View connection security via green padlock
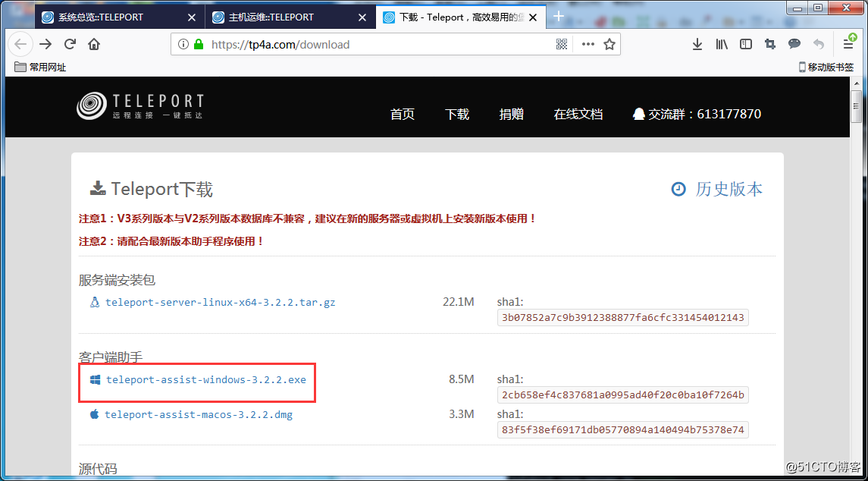This screenshot has width=868, height=481. click(199, 44)
